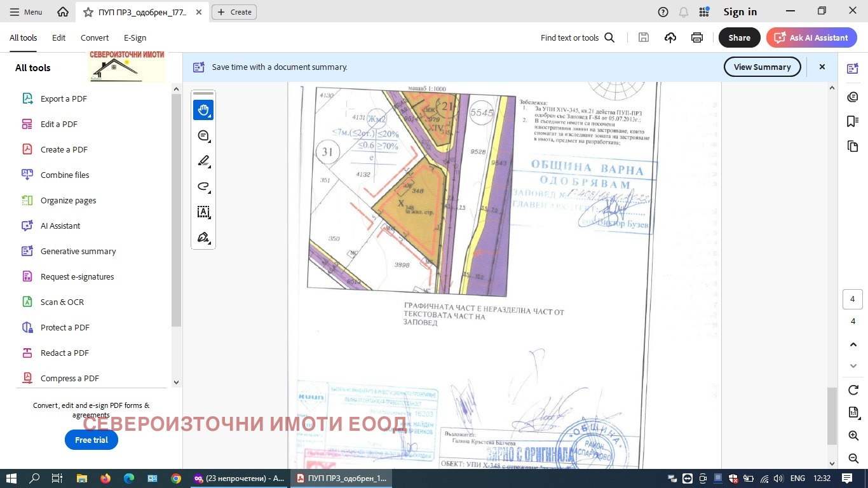Viewport: 868px width, 488px height.
Task: Zoom in with the magnifier plus icon
Action: [x=853, y=435]
